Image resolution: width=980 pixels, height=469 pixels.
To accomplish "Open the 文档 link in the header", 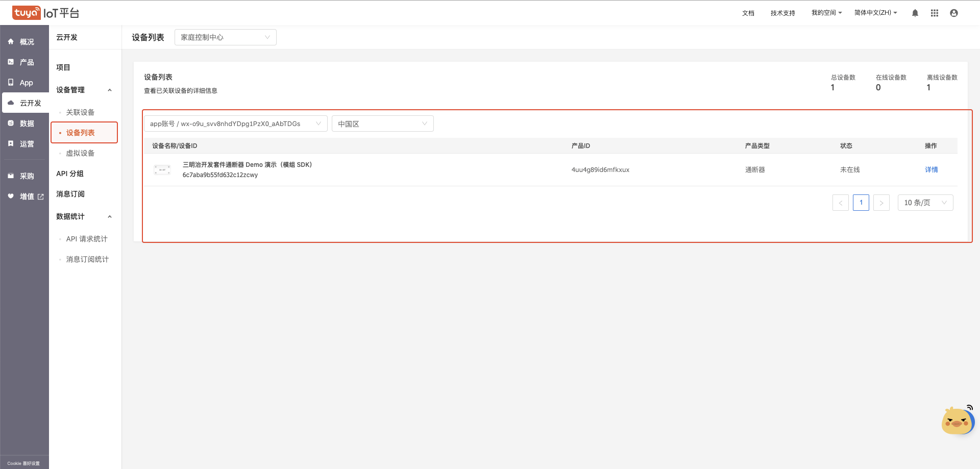I will point(748,13).
